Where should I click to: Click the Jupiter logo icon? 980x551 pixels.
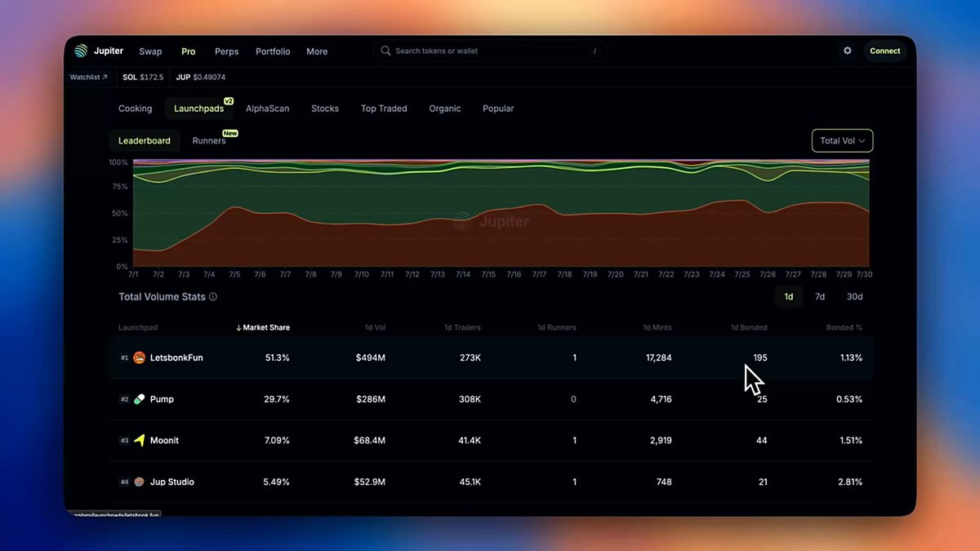pos(81,51)
